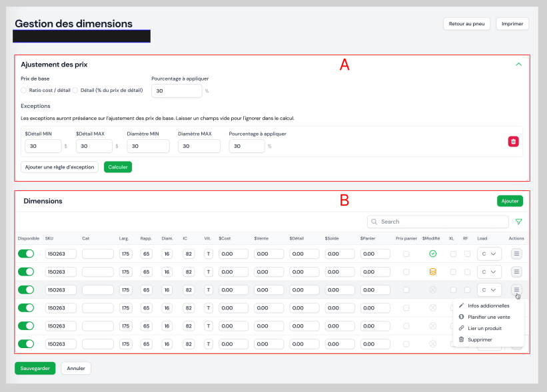Cancel with the Annuler button
This screenshot has height=392, width=547.
point(76,368)
